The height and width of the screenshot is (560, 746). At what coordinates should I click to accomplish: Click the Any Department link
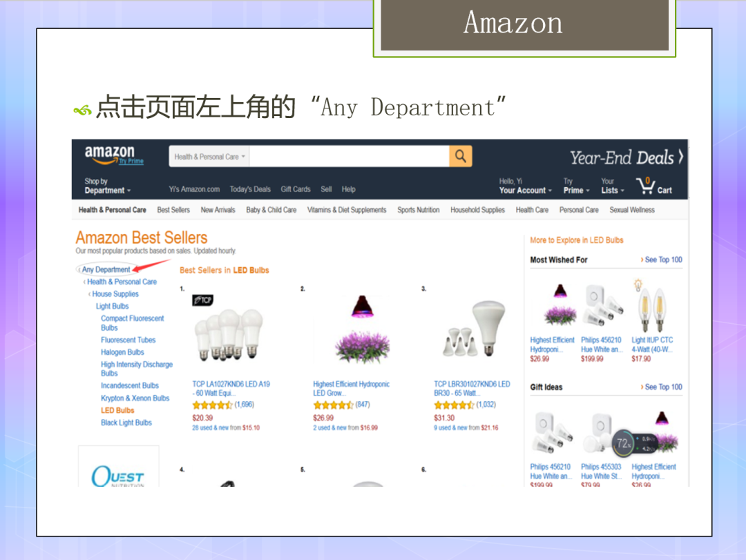(106, 270)
